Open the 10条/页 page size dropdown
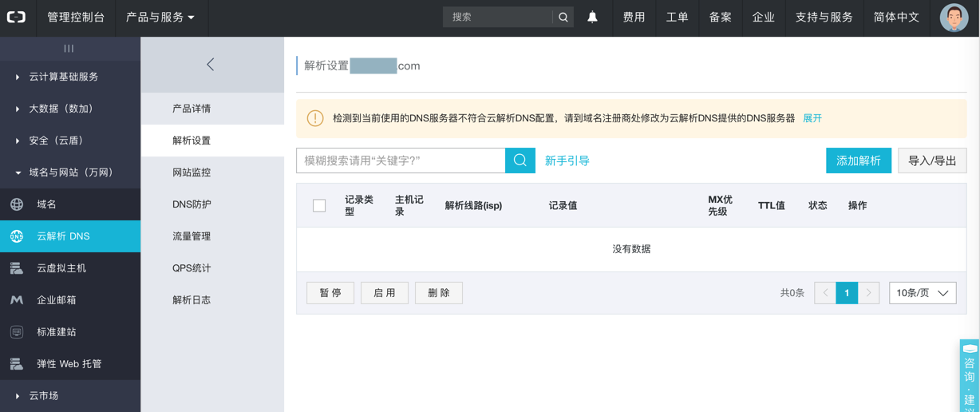Screen dimensions: 980x412 pos(923,293)
